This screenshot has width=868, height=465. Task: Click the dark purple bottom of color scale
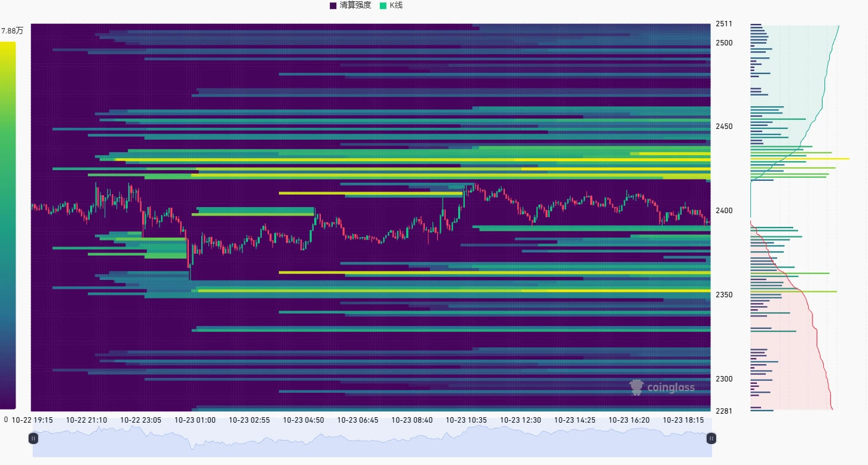coord(8,405)
